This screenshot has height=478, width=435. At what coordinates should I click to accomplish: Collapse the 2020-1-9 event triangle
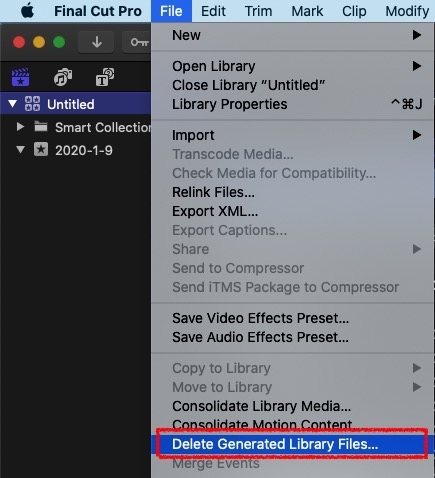click(x=21, y=150)
